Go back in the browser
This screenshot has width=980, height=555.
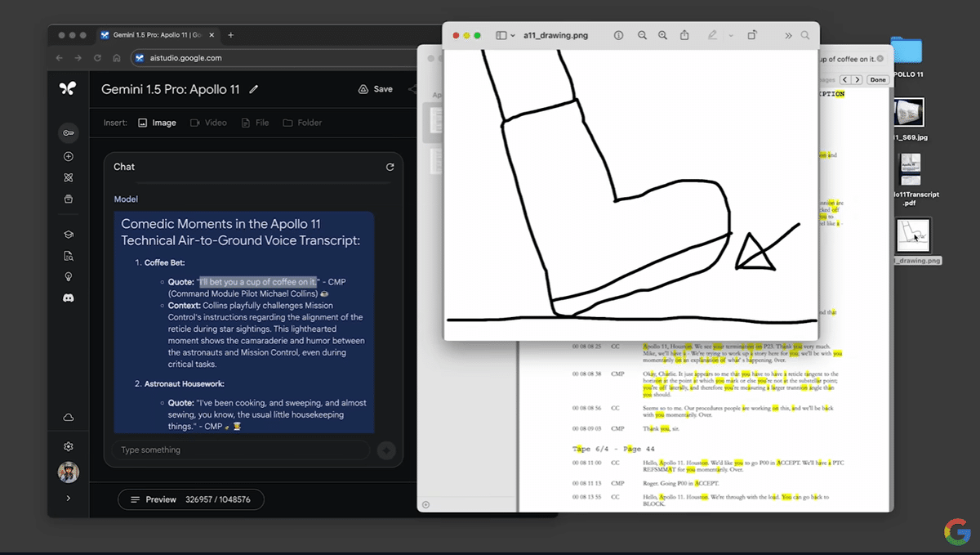[59, 58]
